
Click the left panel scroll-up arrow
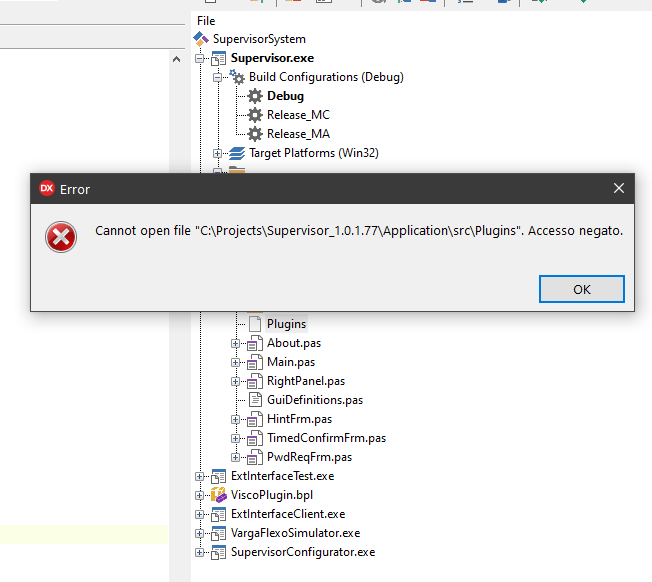tap(176, 59)
